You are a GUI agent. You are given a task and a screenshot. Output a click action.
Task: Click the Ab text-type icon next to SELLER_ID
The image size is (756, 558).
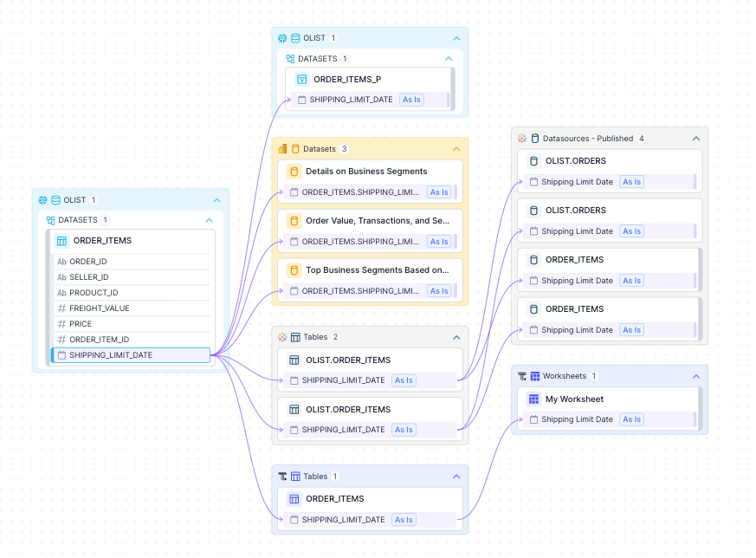[x=61, y=277]
